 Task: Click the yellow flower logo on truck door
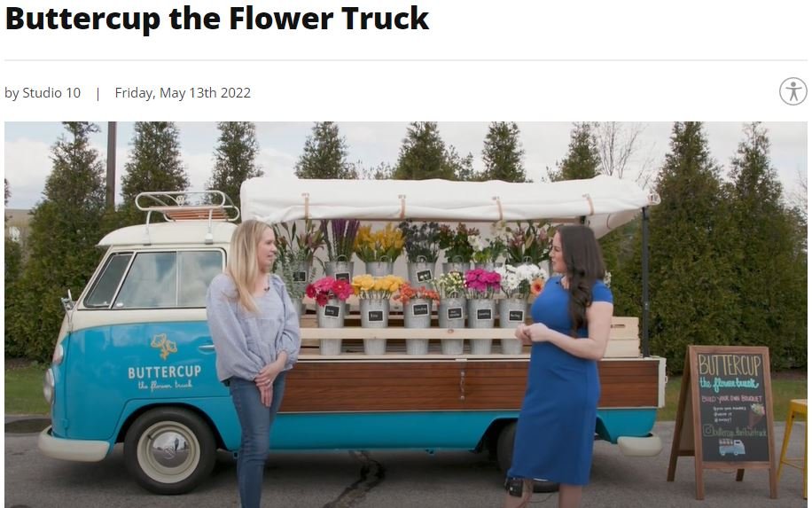164,346
